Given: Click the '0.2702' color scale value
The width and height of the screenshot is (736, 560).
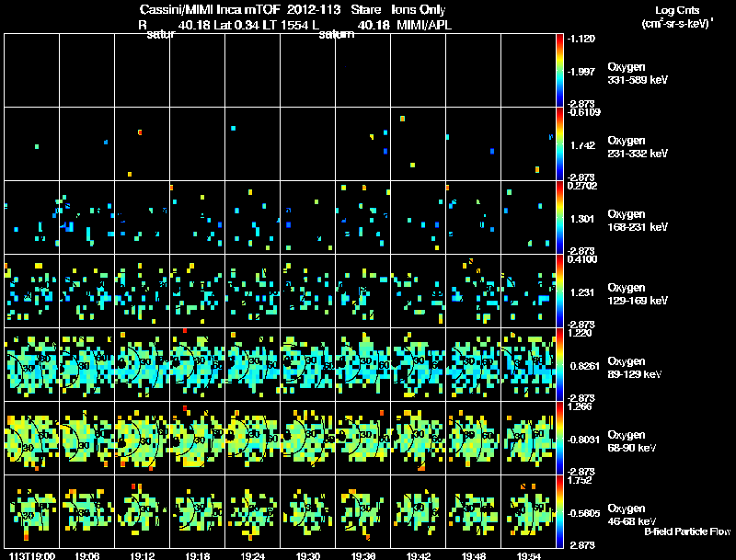Looking at the screenshot, I should coord(582,186).
